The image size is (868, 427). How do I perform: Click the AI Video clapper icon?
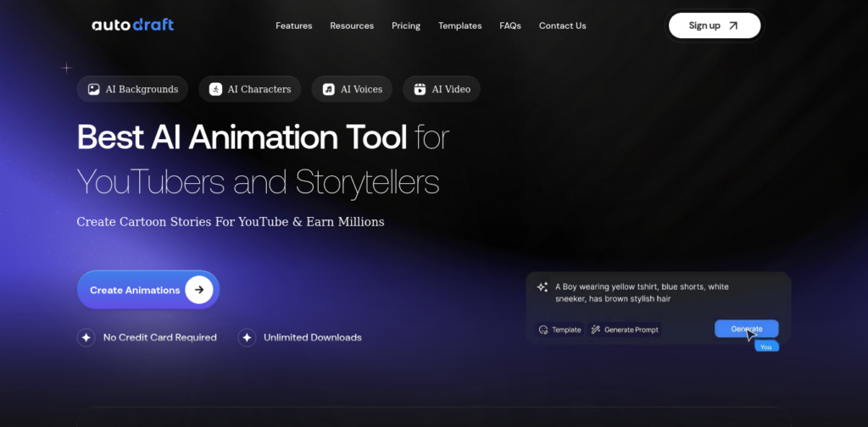(x=420, y=89)
